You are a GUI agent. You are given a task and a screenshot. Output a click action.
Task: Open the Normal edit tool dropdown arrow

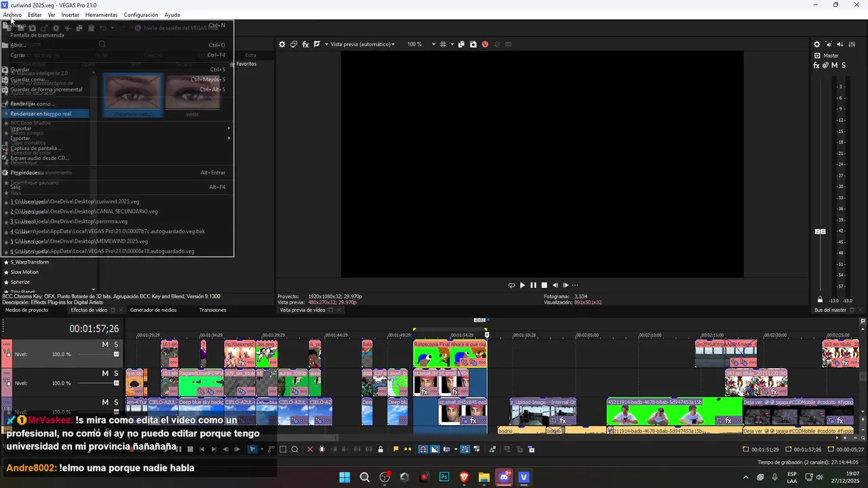pyautogui.click(x=261, y=449)
